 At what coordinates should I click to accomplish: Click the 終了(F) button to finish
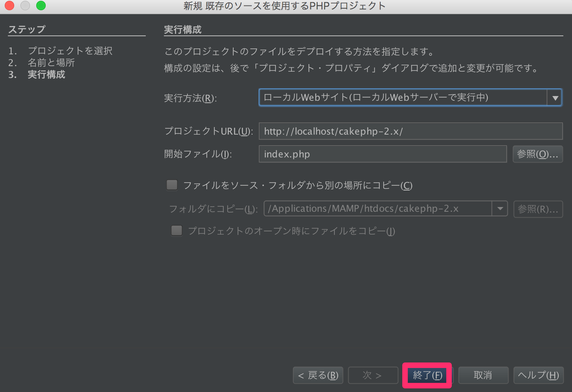427,375
